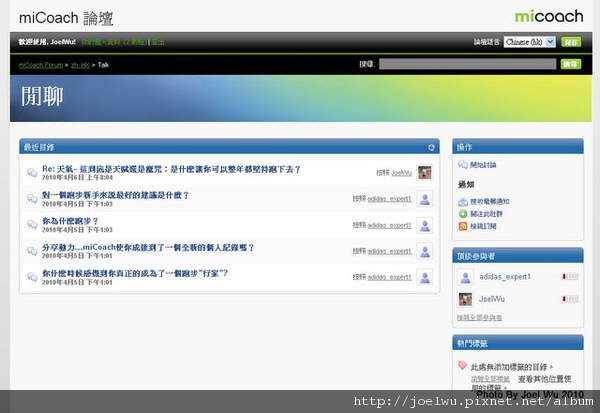Click the receive email notification envelope icon
600x413 pixels.
pos(463,202)
